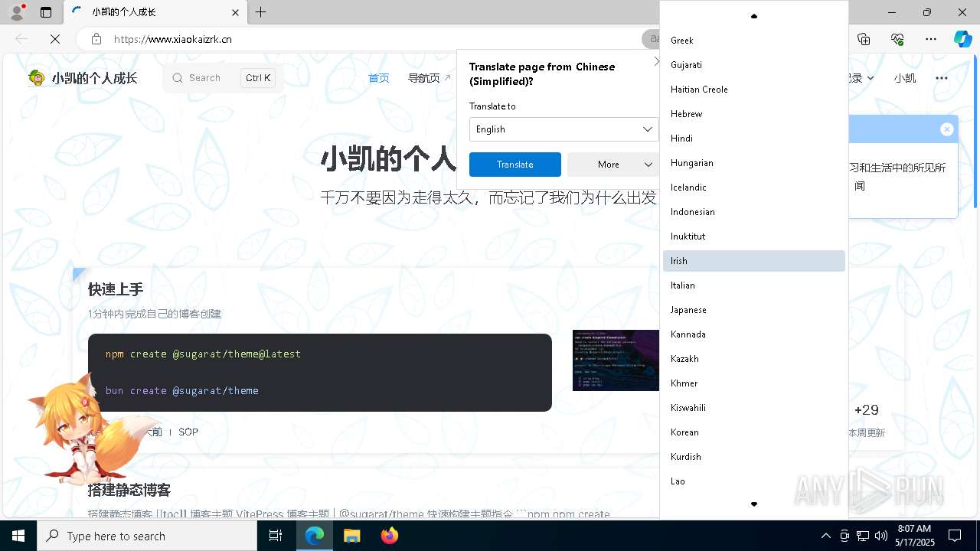Show hidden system tray icons

[x=825, y=536]
